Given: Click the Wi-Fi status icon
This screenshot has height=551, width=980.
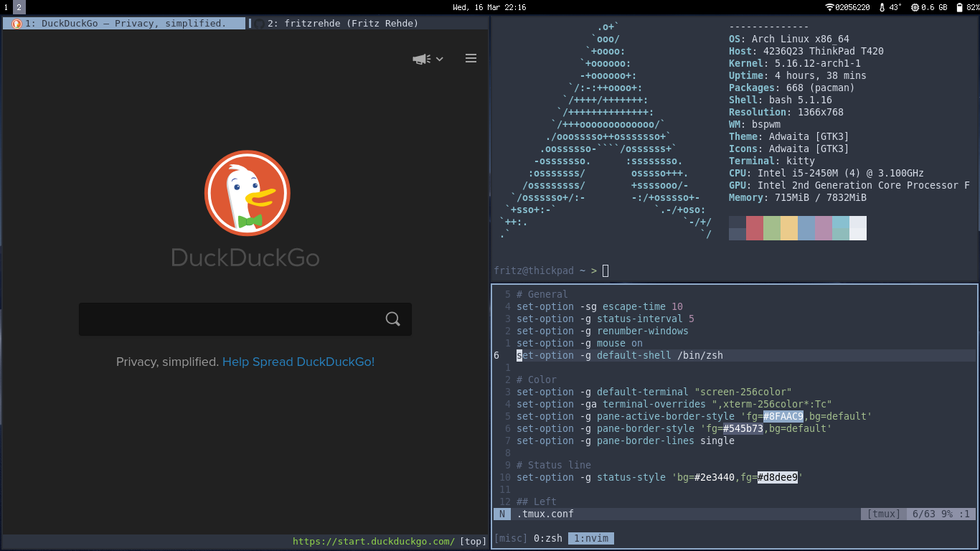Looking at the screenshot, I should (830, 7).
